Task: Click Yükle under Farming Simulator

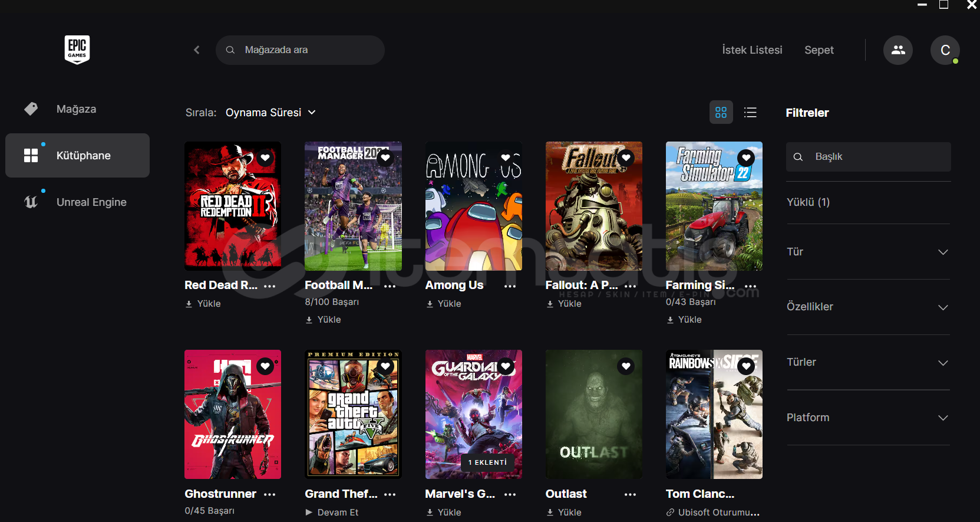Action: [x=684, y=320]
